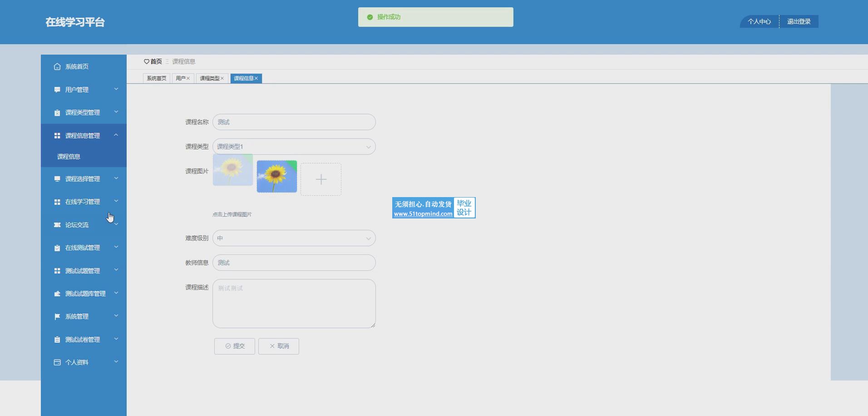Click the 在线测试管理 clipboard icon
The image size is (868, 416).
coord(57,248)
